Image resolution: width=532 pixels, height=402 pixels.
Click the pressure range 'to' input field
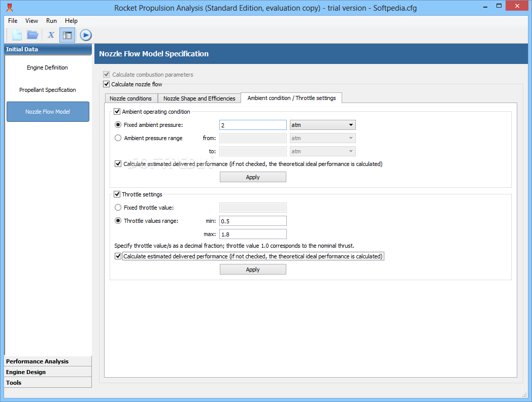pyautogui.click(x=253, y=151)
